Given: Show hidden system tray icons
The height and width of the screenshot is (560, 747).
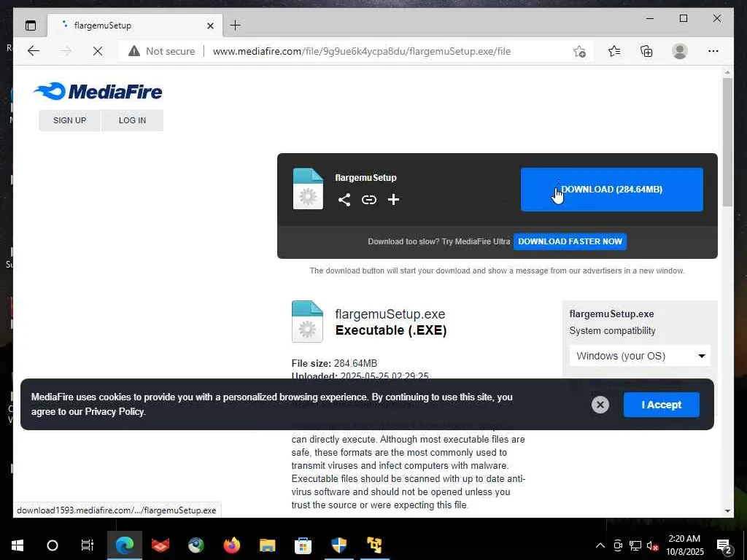Looking at the screenshot, I should tap(600, 545).
